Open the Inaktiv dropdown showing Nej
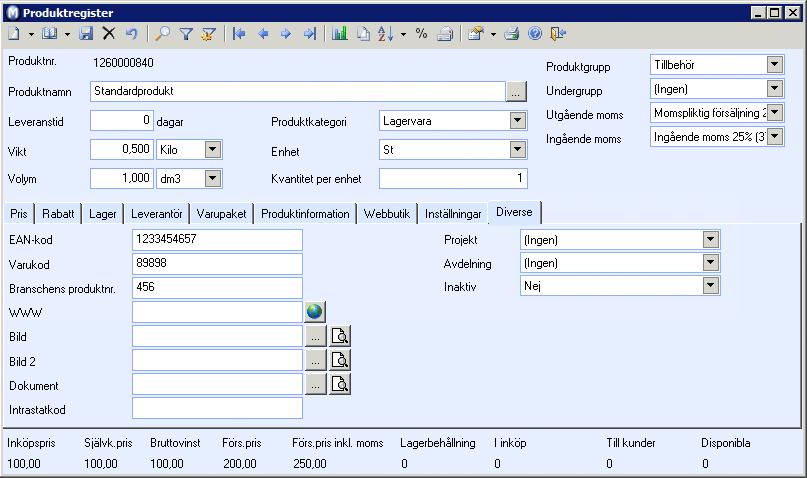This screenshot has height=478, width=807. coord(710,286)
